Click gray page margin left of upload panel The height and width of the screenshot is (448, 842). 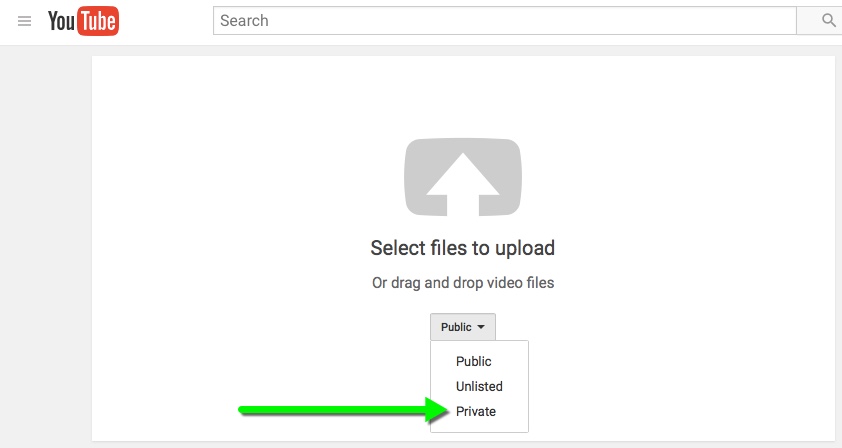(45, 250)
